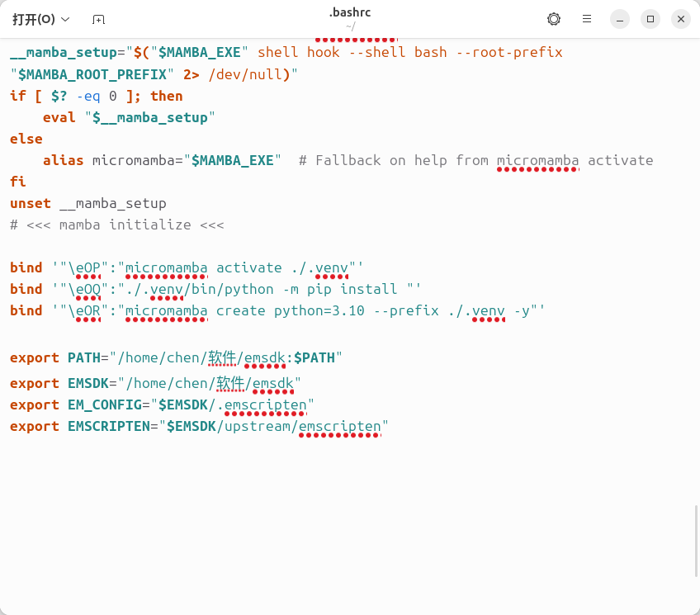Click "--root-prefix" option text
700x615 pixels.
pos(509,53)
